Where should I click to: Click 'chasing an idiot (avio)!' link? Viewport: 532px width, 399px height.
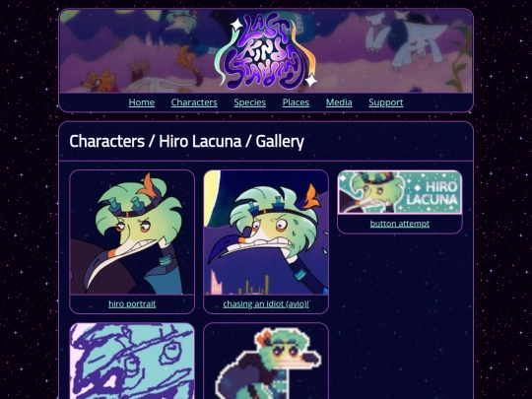(266, 303)
